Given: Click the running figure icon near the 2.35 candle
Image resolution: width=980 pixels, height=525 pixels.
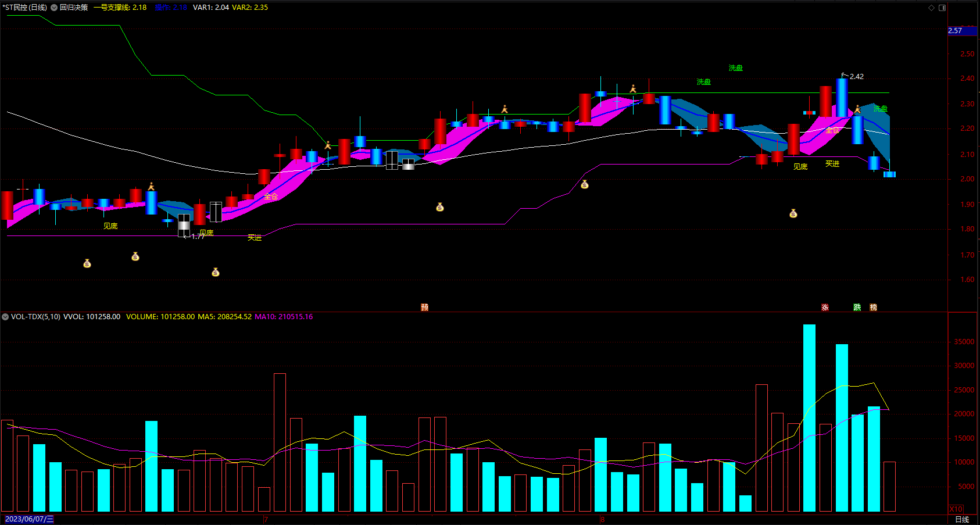Looking at the screenshot, I should (x=633, y=89).
